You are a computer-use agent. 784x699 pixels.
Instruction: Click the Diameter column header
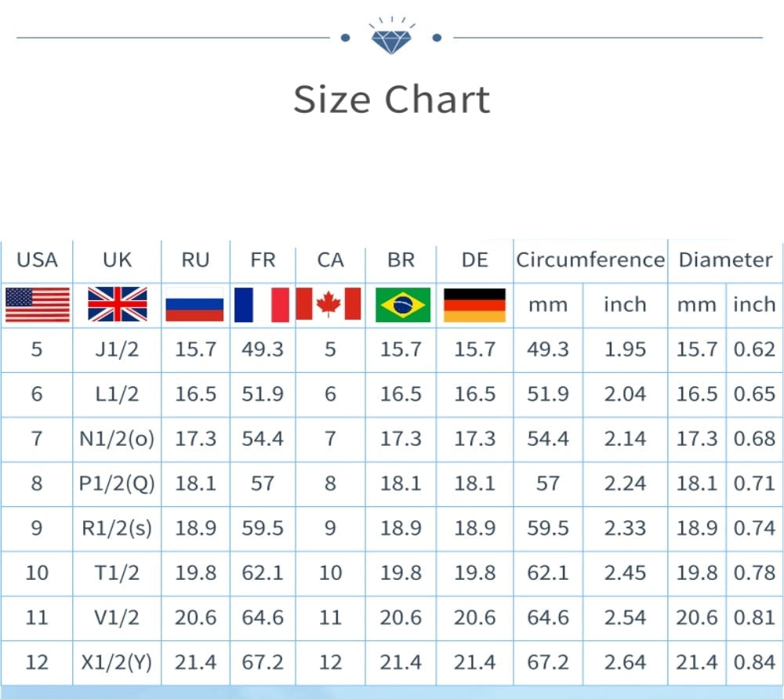(725, 260)
